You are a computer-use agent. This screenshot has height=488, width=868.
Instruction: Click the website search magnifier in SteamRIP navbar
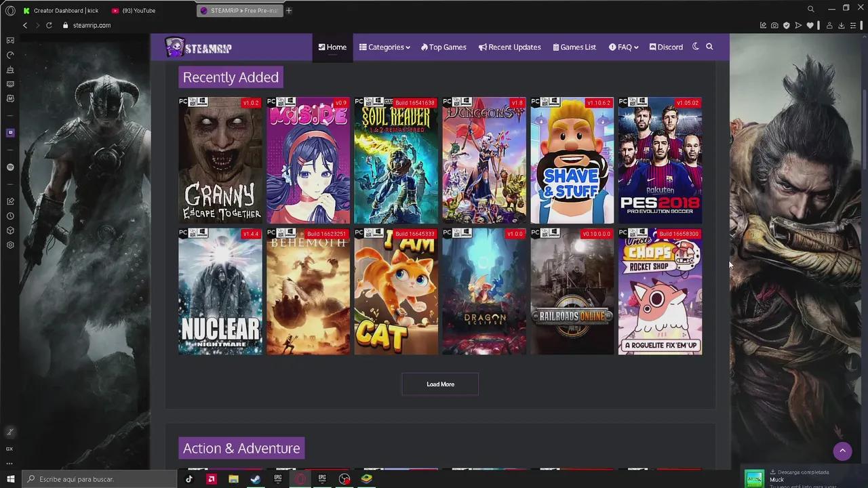point(709,47)
